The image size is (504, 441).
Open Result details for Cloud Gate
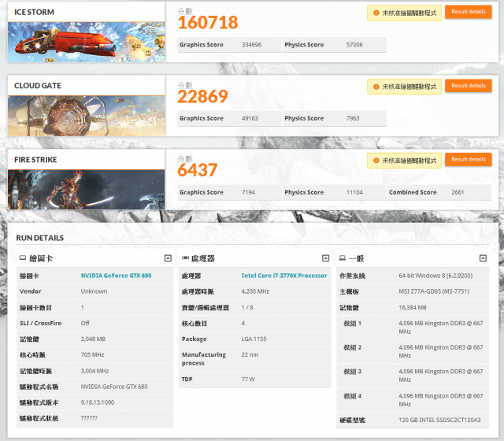point(469,86)
